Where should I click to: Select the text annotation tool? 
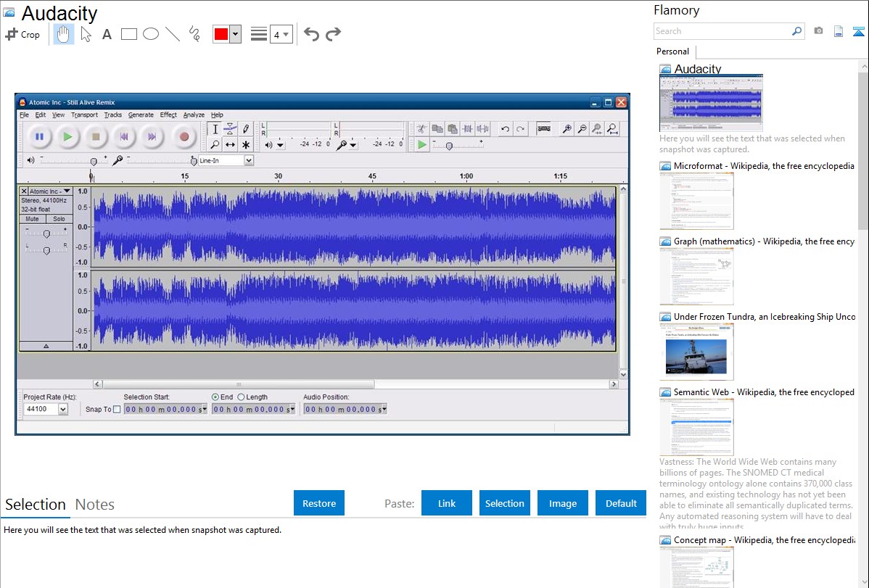click(107, 34)
